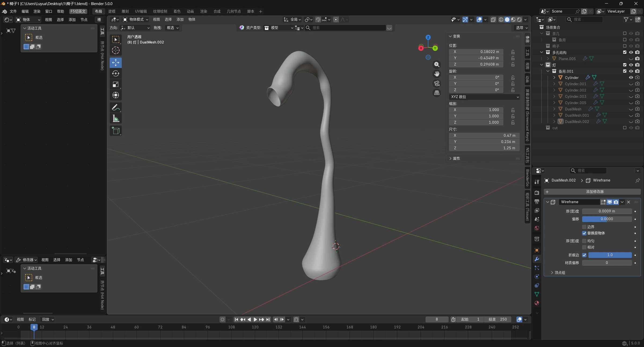
Task: Select the Scale tool icon
Action: tap(116, 84)
